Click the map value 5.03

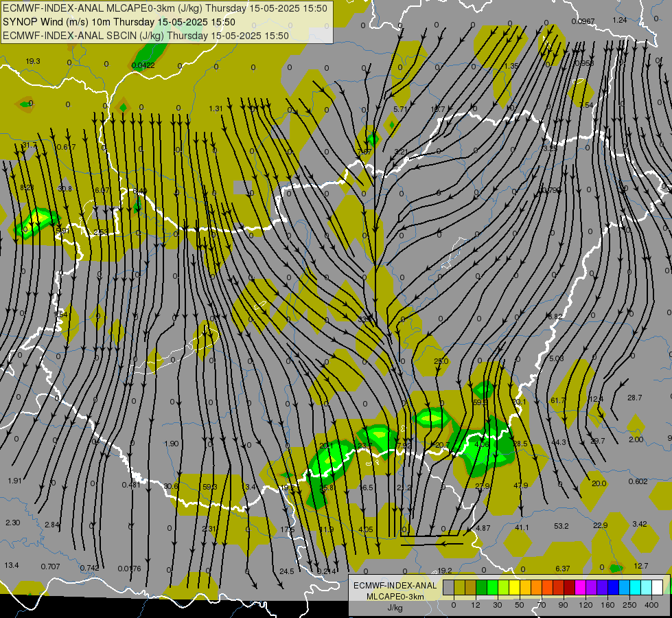pos(557,358)
